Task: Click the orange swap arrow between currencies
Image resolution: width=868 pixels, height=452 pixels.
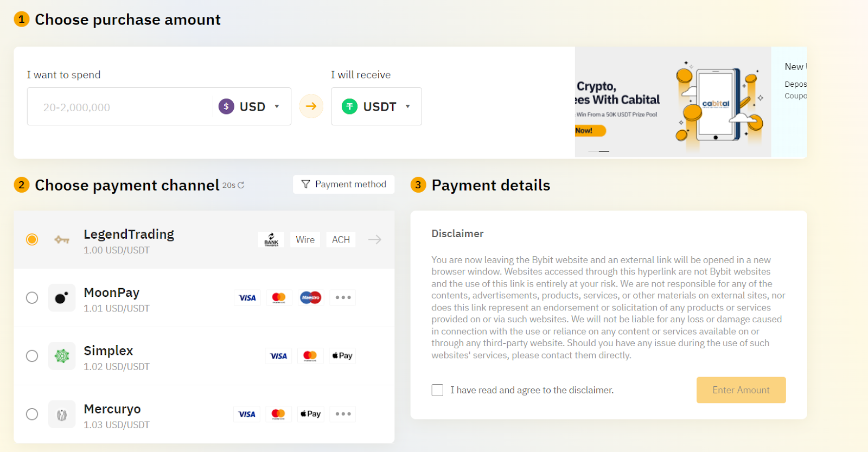Action: coord(311,106)
